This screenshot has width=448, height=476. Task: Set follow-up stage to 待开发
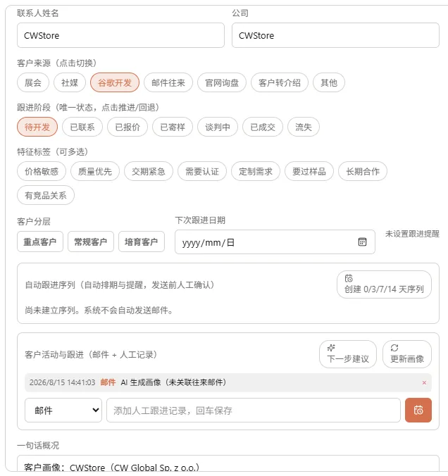37,127
